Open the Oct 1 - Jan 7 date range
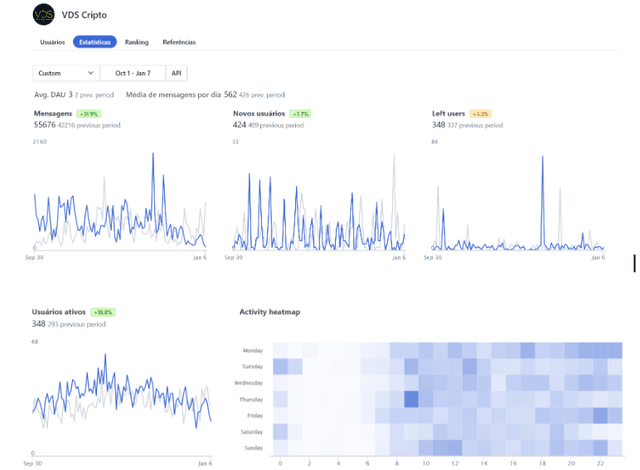The height and width of the screenshot is (470, 640). [132, 73]
